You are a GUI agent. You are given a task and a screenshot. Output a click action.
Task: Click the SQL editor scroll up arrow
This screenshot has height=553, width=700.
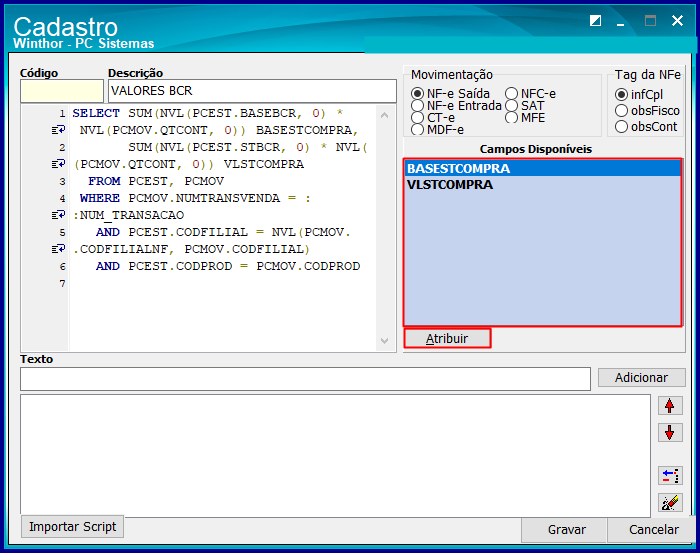click(384, 115)
